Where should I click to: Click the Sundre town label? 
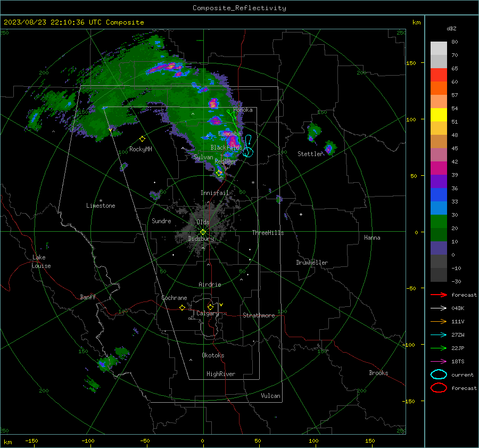click(x=161, y=221)
